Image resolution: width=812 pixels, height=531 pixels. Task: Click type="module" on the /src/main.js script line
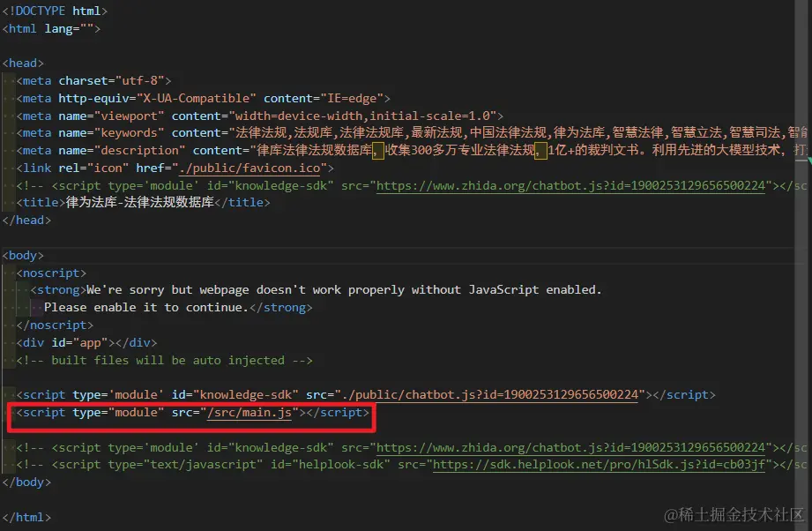coord(118,413)
